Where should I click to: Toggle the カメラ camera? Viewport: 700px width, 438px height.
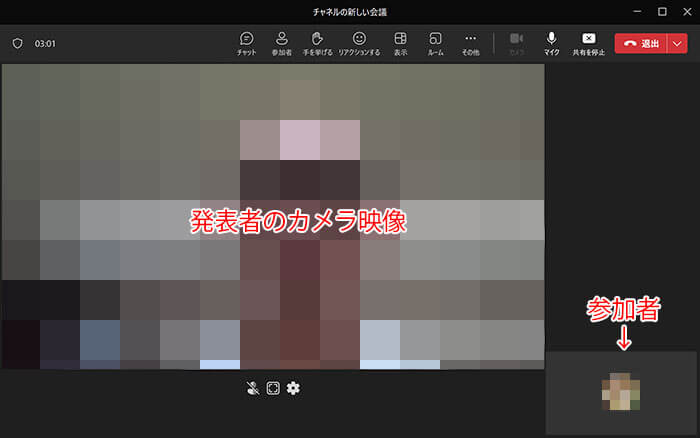(517, 44)
